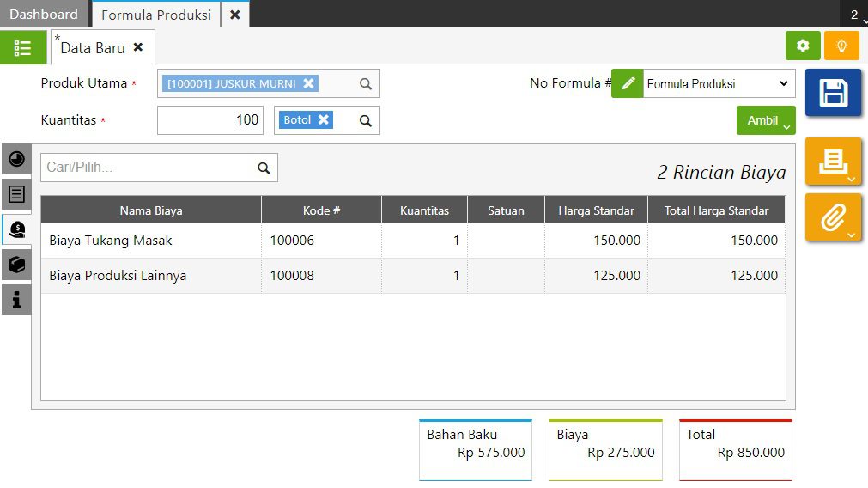Open the Ambil dropdown button

pos(766,120)
